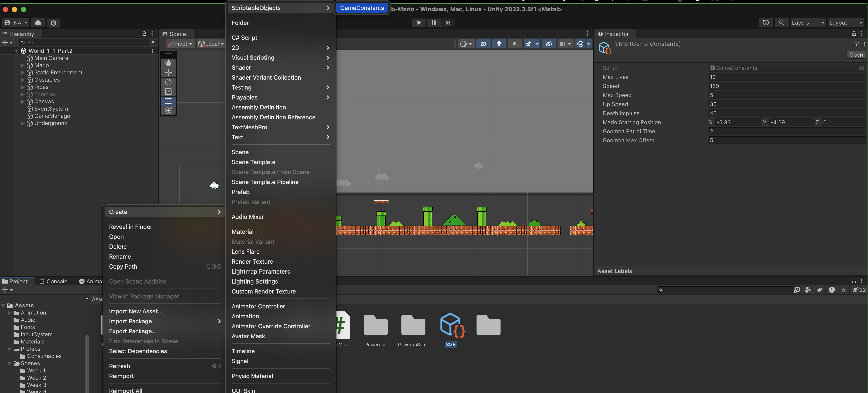Select the Rect tool in Scene toolbar
The image size is (868, 393).
168,101
